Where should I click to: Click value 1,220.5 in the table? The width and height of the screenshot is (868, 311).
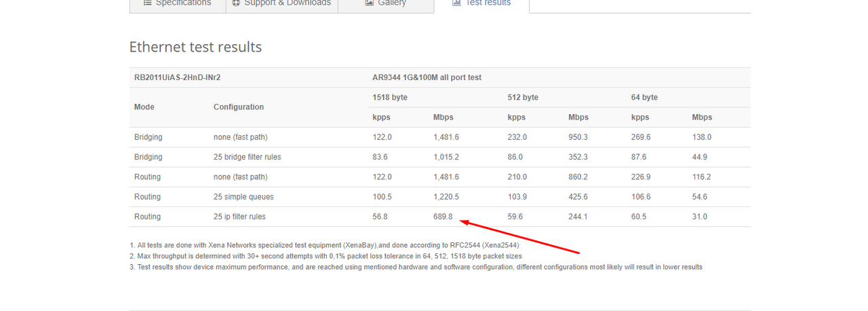446,197
